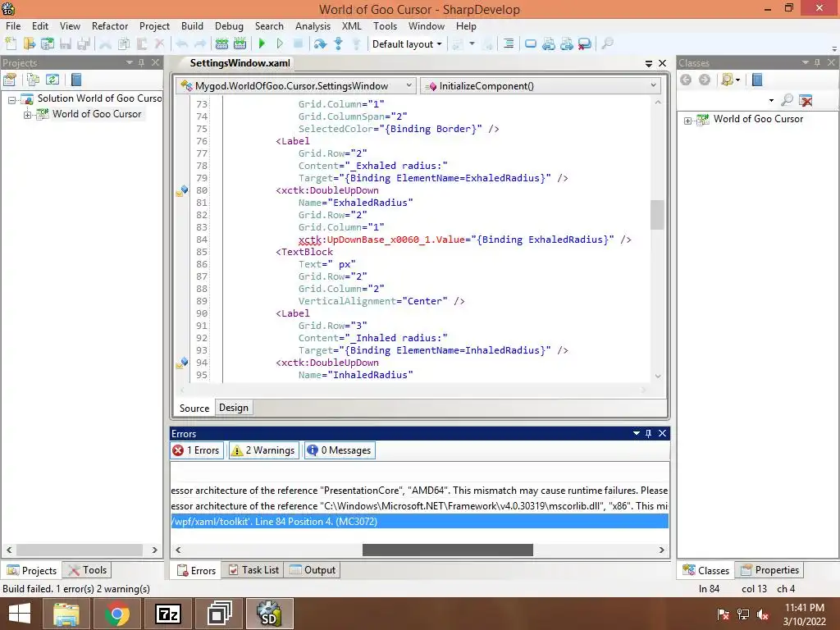Screen dimensions: 840x630
Task: Click the marker icon beside line 94
Action: pyautogui.click(x=182, y=363)
